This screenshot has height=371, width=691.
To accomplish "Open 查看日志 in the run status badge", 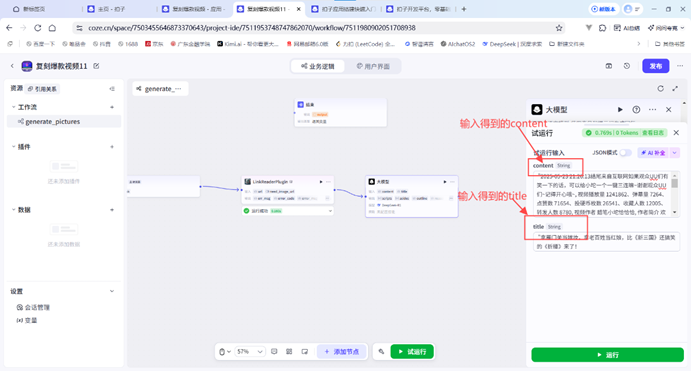I will coord(653,133).
